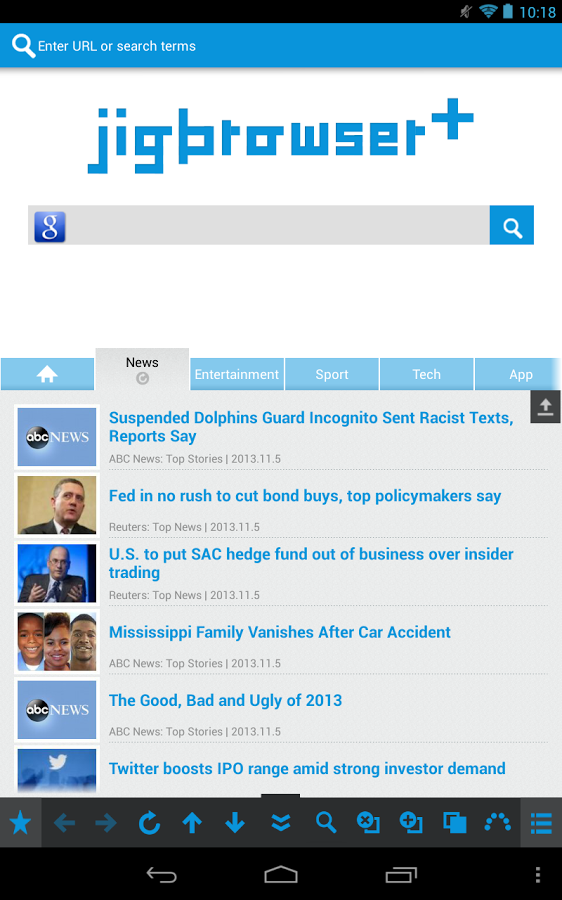Reload the page with the refresh icon
This screenshot has height=900, width=562.
149,823
